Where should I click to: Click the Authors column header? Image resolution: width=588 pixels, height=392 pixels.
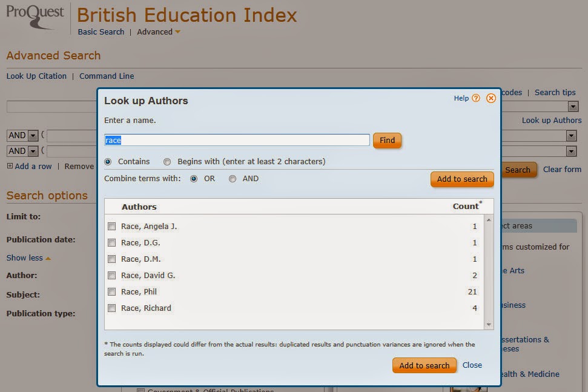[x=139, y=207]
